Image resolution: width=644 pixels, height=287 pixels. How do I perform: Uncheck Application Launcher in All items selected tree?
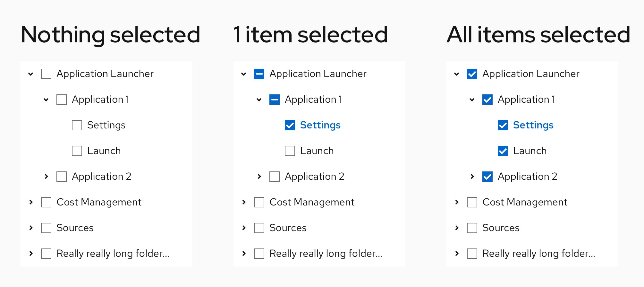click(x=472, y=74)
